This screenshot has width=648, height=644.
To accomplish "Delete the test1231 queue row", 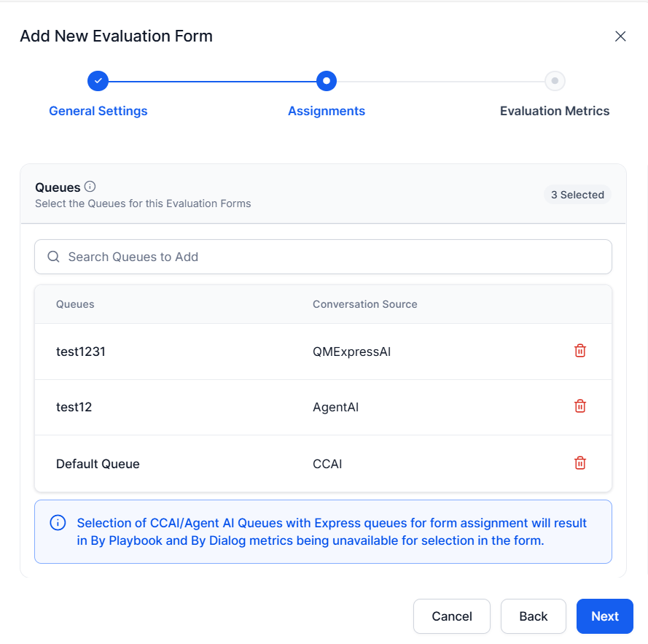I will coord(580,351).
